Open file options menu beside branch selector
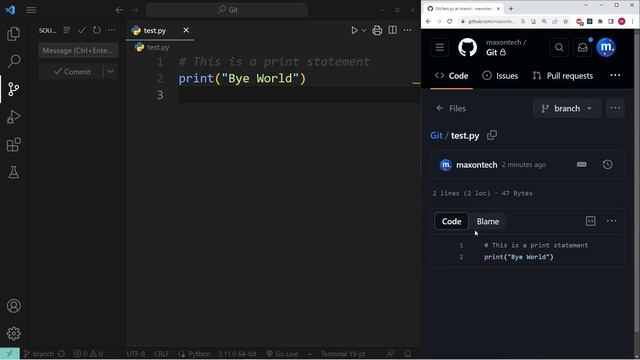 pos(615,108)
